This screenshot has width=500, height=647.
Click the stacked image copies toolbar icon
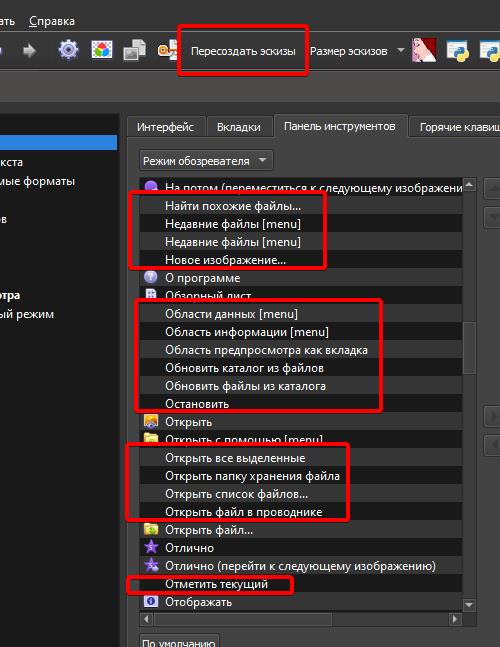click(x=134, y=50)
